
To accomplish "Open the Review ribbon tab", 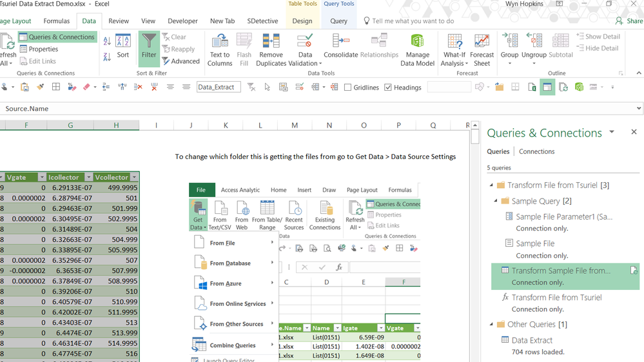I will (118, 21).
